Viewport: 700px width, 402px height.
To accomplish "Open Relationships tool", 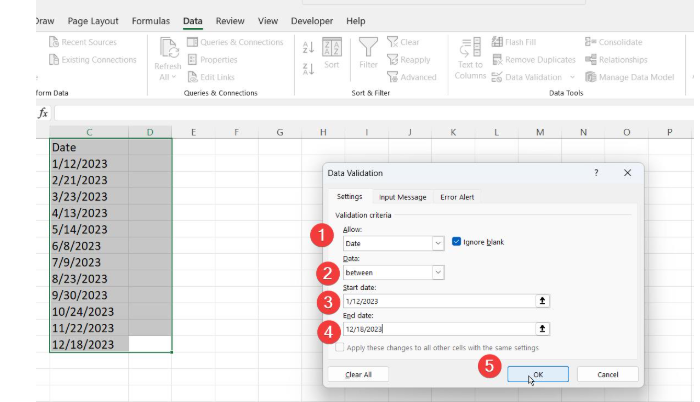I will tap(616, 59).
